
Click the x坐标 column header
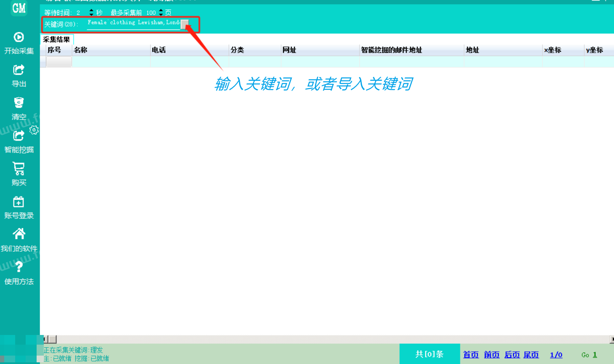563,50
